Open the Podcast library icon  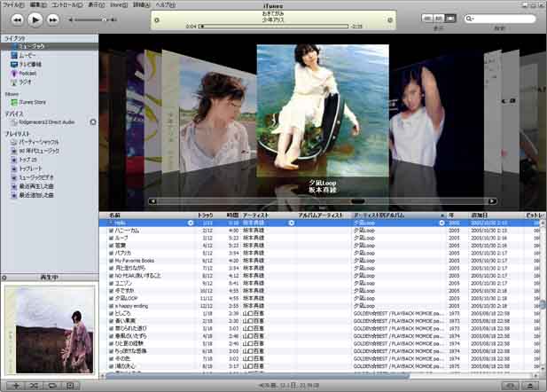(14, 74)
